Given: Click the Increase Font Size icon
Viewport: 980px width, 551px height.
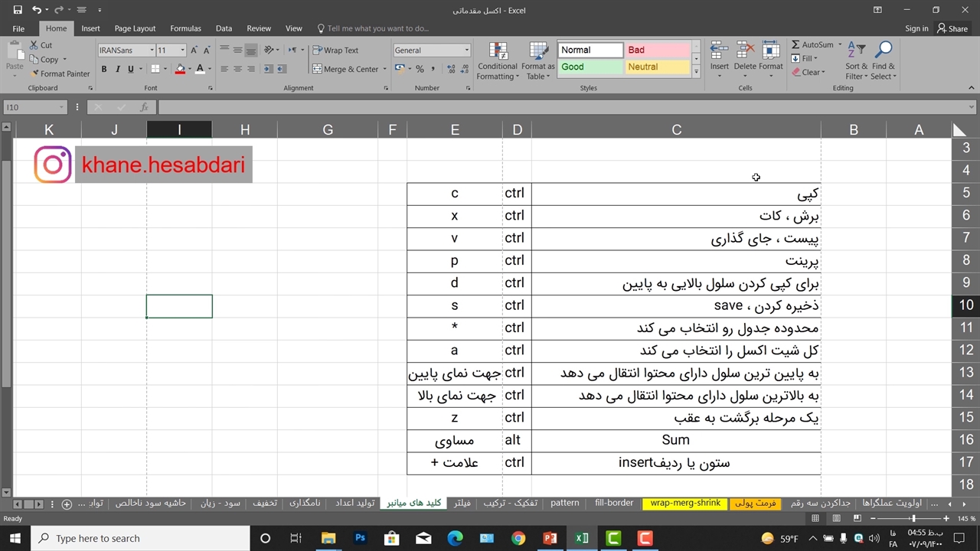Looking at the screenshot, I should click(x=194, y=51).
